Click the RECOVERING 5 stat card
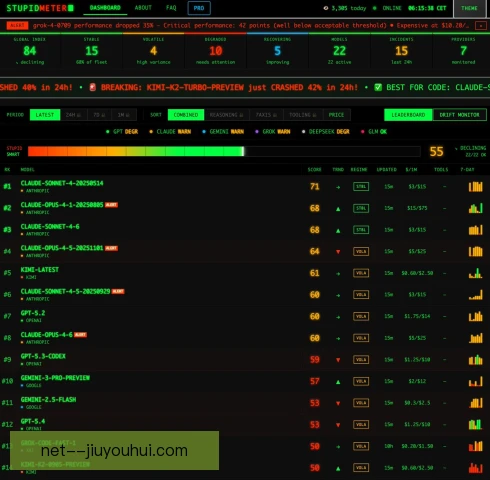490x480 pixels. click(x=277, y=51)
